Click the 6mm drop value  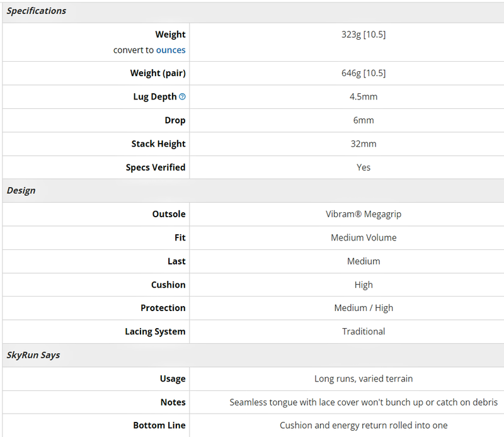click(x=364, y=120)
